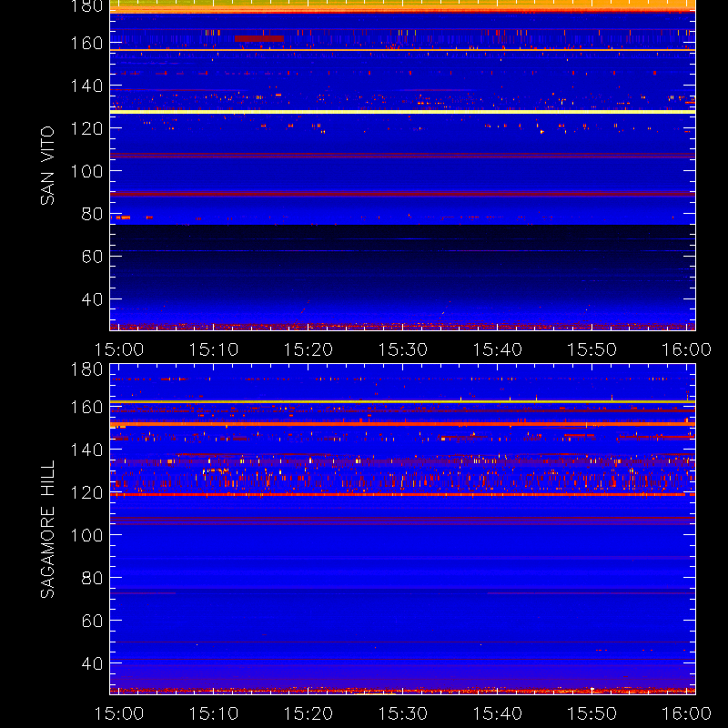Click 16:00 time label under SAN VITO plot
Image resolution: width=728 pixels, height=728 pixels.
pyautogui.click(x=686, y=349)
